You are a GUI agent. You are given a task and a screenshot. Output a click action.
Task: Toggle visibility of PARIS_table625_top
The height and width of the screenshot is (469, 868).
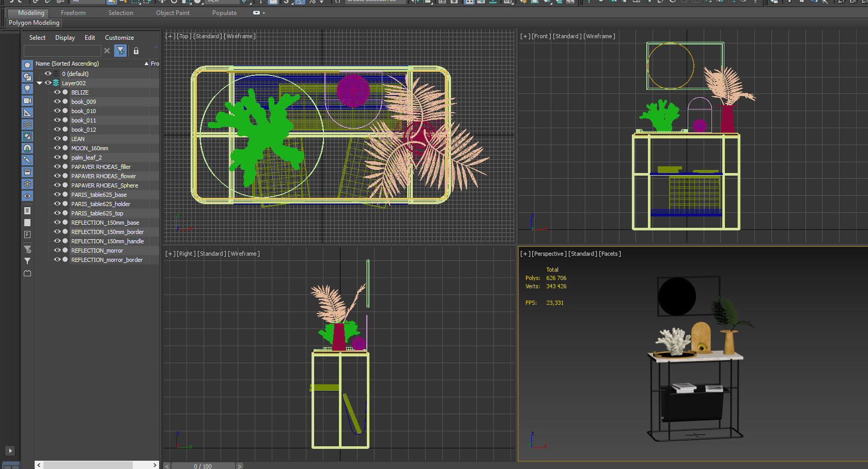pyautogui.click(x=57, y=213)
